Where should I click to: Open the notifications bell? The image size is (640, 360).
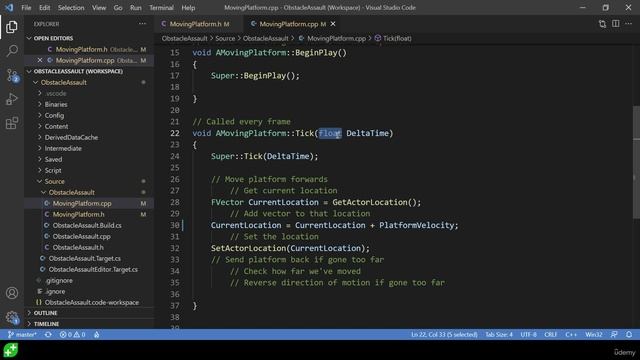[629, 335]
